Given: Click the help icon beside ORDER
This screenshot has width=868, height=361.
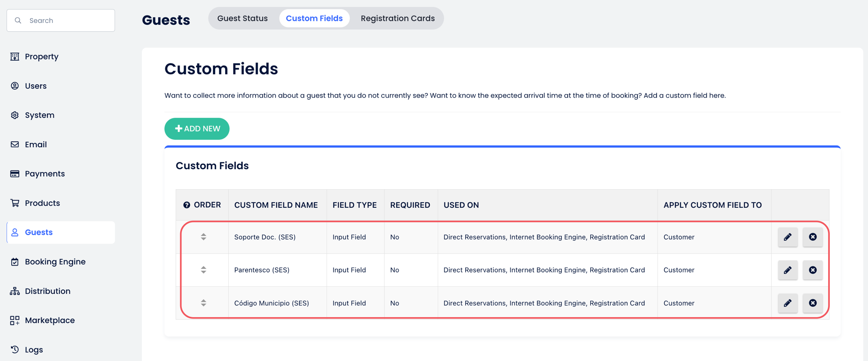Looking at the screenshot, I should tap(187, 205).
